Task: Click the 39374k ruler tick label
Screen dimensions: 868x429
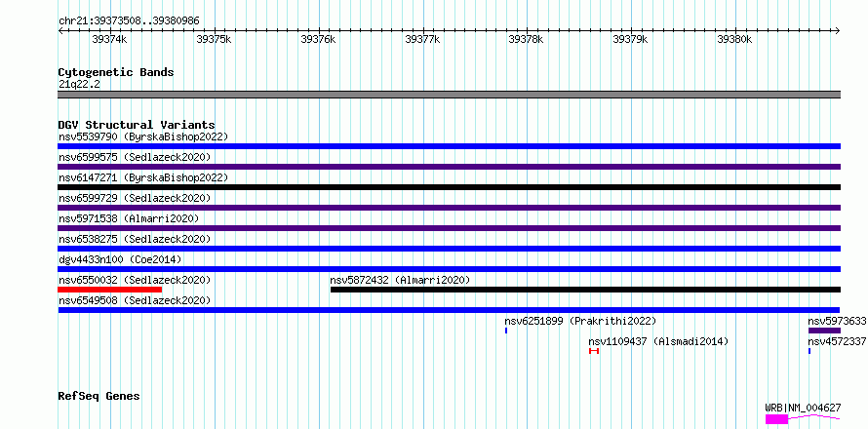Action: [109, 39]
